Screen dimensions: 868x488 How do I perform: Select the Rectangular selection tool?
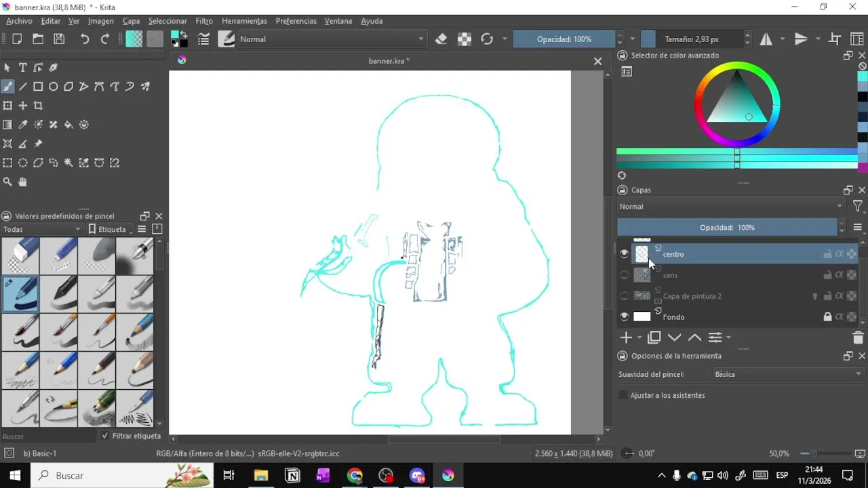(7, 163)
